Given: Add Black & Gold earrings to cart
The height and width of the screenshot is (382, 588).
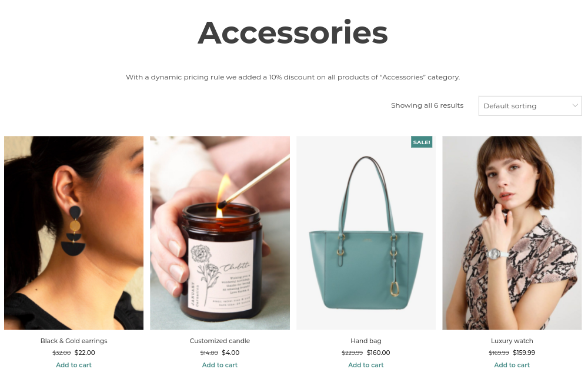Looking at the screenshot, I should point(73,365).
